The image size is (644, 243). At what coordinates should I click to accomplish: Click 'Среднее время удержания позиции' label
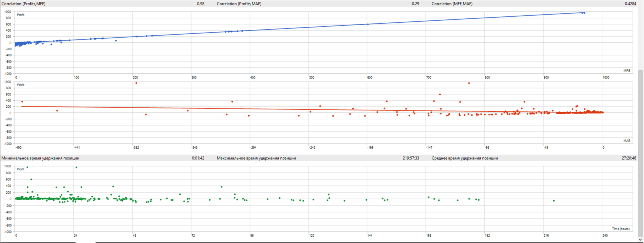click(x=465, y=158)
